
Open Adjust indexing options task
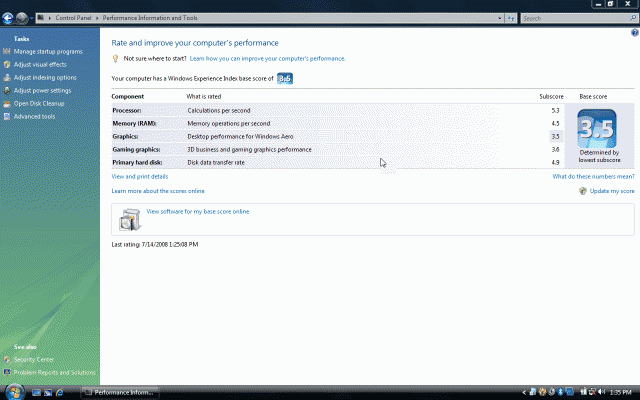click(x=45, y=78)
